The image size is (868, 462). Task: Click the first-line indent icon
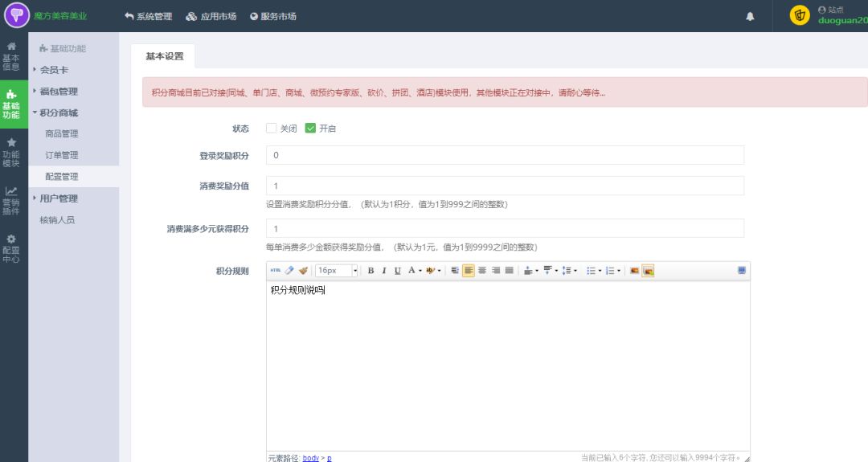(454, 271)
